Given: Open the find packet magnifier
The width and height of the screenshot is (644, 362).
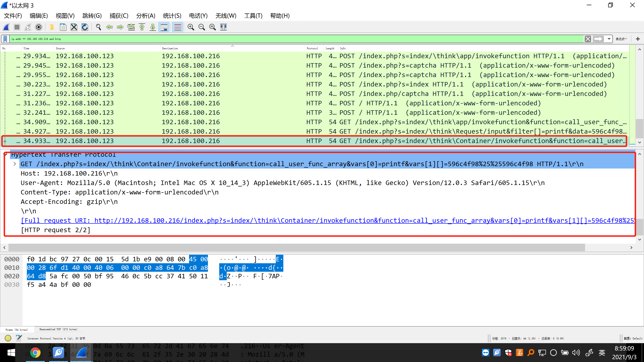Looking at the screenshot, I should pos(99,27).
